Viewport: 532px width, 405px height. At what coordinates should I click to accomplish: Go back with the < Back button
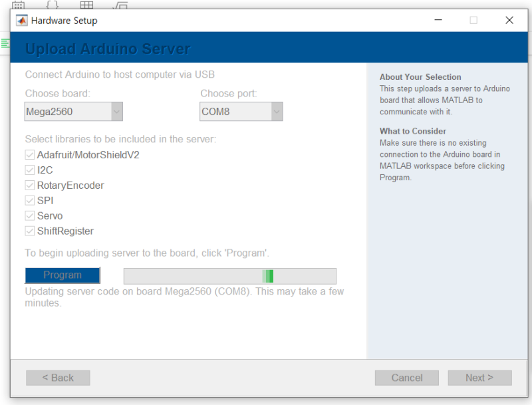(x=58, y=378)
